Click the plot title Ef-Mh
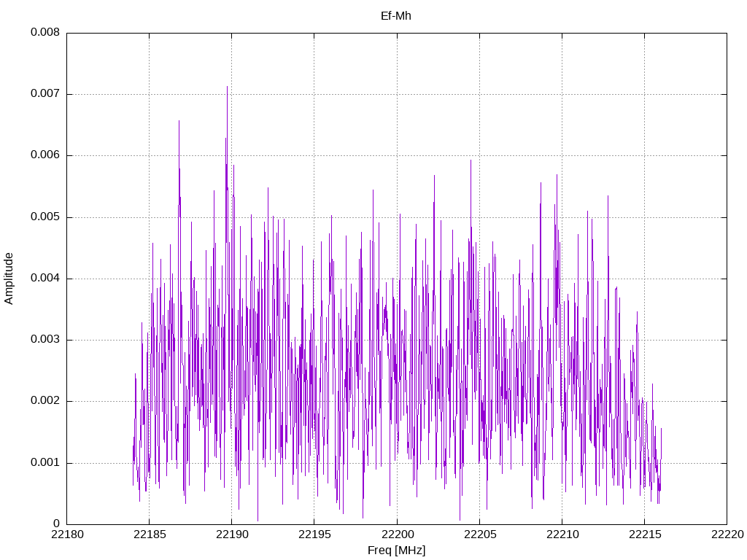747x560 pixels. tap(396, 16)
